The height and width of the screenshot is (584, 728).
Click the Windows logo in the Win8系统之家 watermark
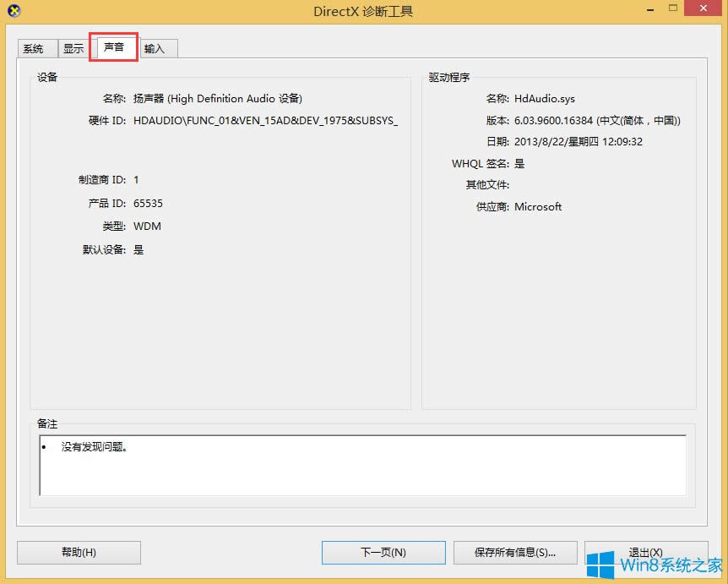602,562
